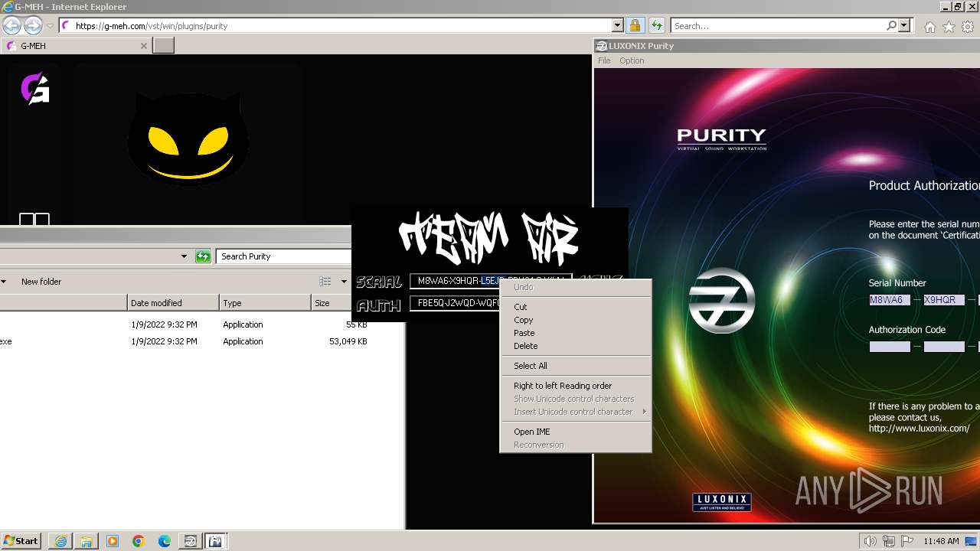Screen dimensions: 980x551
Task: Click the show desktop button beside the clock
Action: click(972, 541)
